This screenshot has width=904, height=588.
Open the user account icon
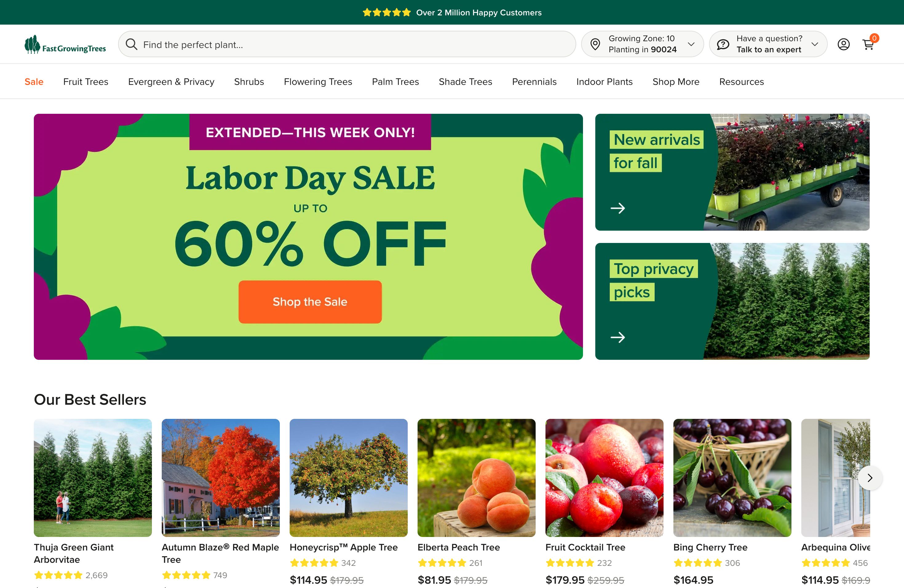pos(843,45)
